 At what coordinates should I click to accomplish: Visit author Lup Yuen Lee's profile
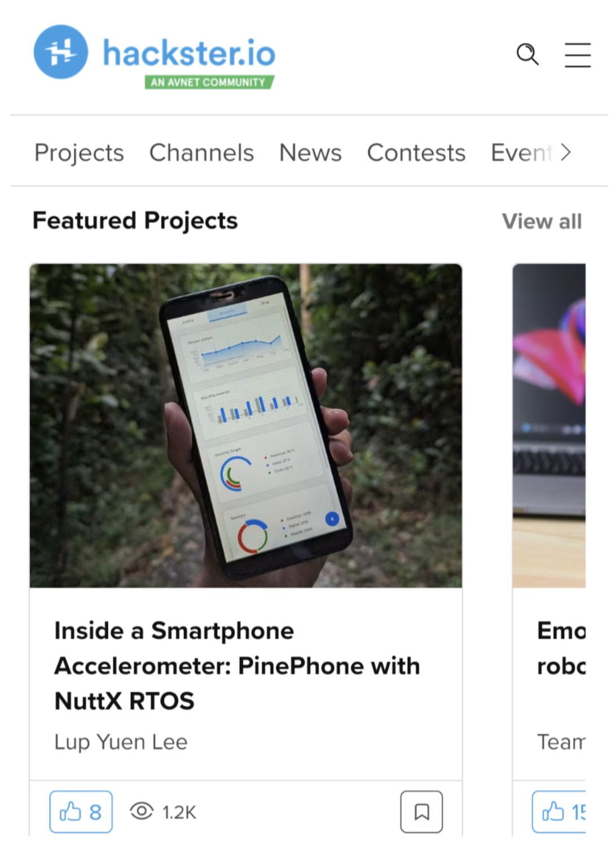click(x=121, y=741)
